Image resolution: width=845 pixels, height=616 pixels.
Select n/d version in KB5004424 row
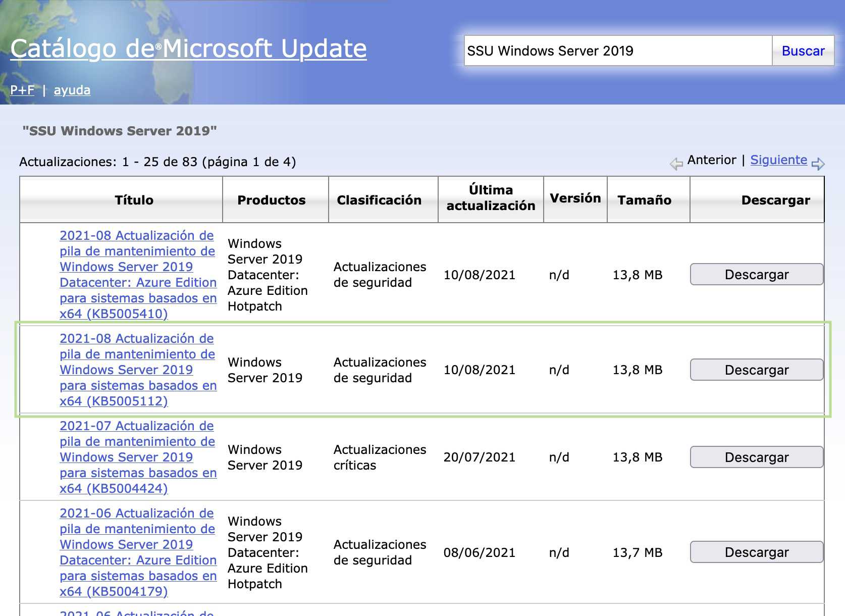click(x=559, y=457)
